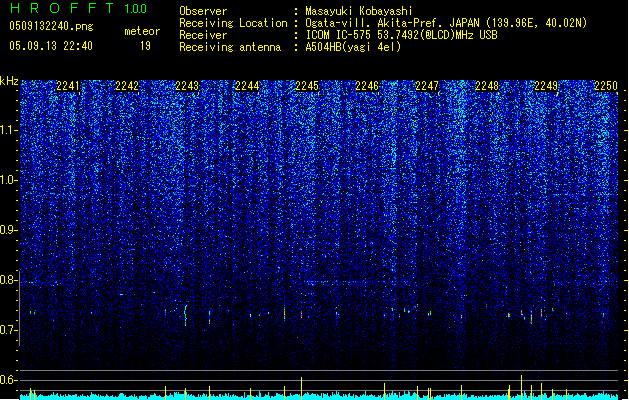The image size is (629, 400).
Task: Click the 0.6 kHz axis label
Action: coord(9,380)
